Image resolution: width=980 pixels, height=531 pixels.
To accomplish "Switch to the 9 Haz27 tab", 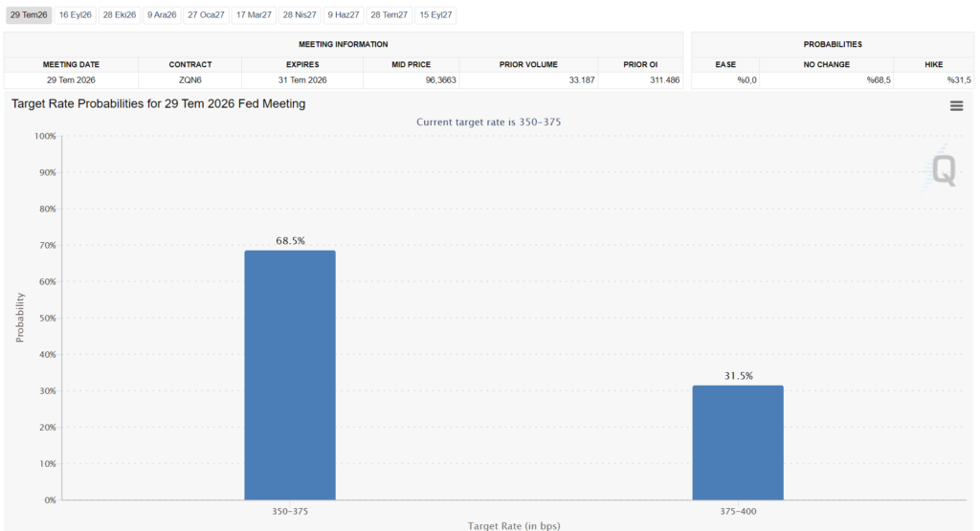I will pos(344,15).
